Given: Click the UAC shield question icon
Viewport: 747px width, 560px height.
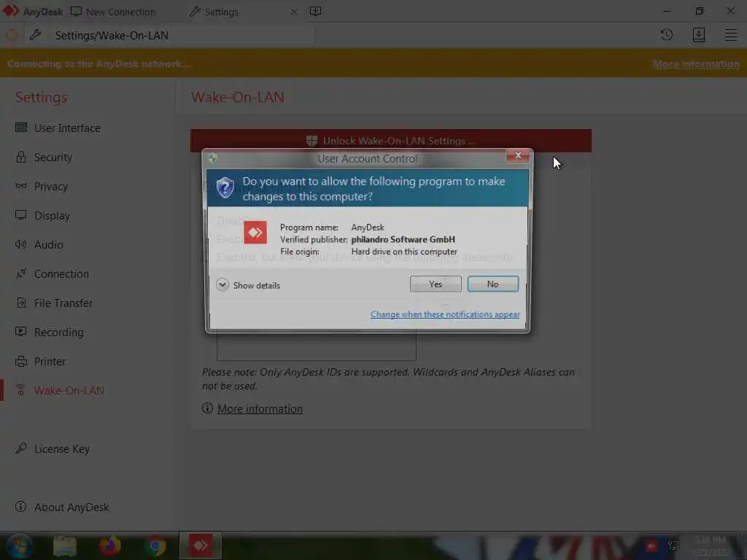Looking at the screenshot, I should 225,187.
